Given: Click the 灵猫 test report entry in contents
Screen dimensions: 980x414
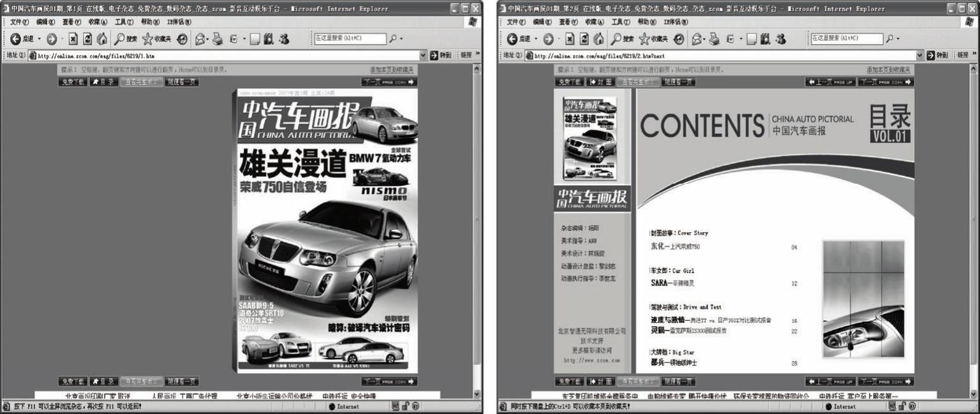Looking at the screenshot, I should (x=688, y=331).
